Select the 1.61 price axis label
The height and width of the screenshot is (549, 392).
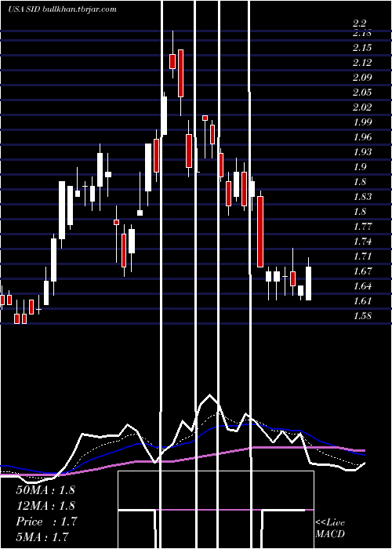(362, 300)
